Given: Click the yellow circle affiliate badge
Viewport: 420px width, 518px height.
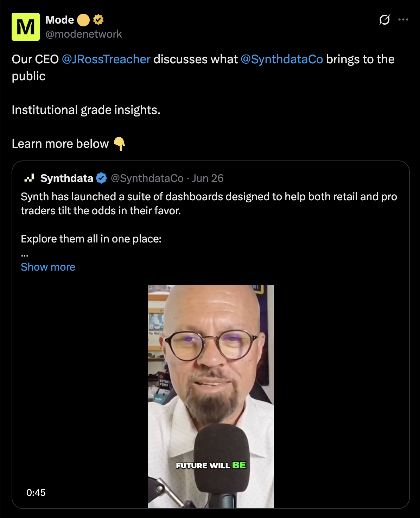Looking at the screenshot, I should 83,20.
